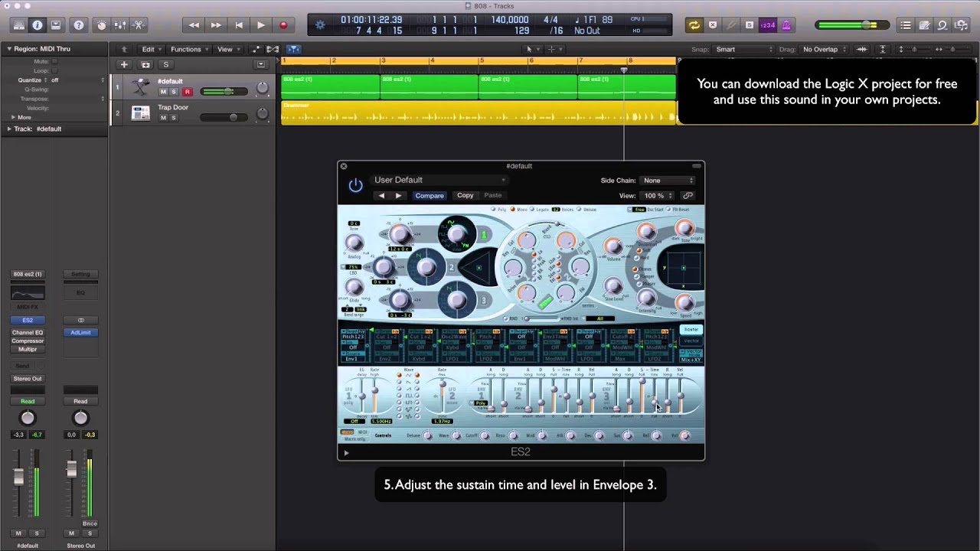Open the Apple Loops browser icon
This screenshot has width=980, height=551.
click(x=942, y=25)
